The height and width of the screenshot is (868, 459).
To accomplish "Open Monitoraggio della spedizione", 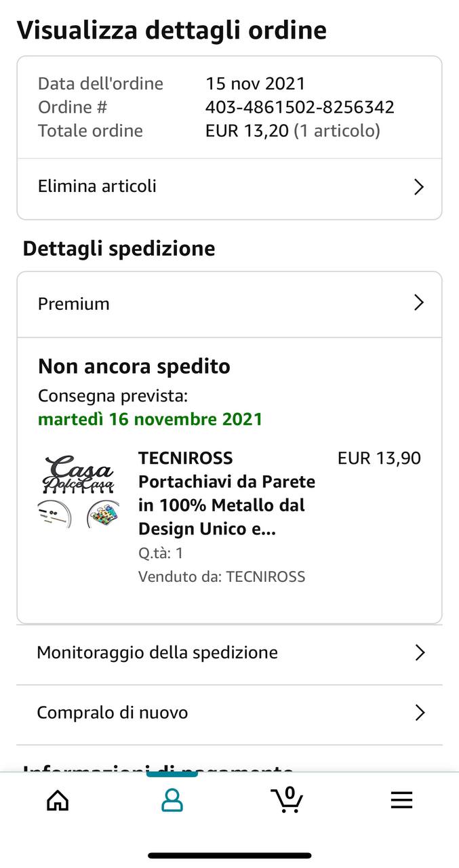I will [229, 653].
